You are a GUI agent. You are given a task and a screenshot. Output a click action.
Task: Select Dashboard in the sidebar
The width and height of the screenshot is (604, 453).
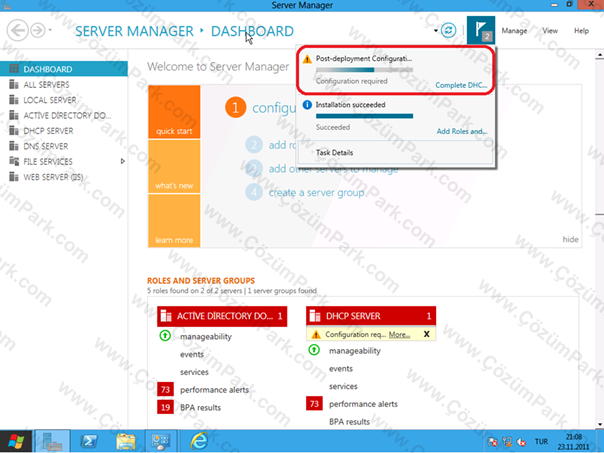tap(64, 69)
